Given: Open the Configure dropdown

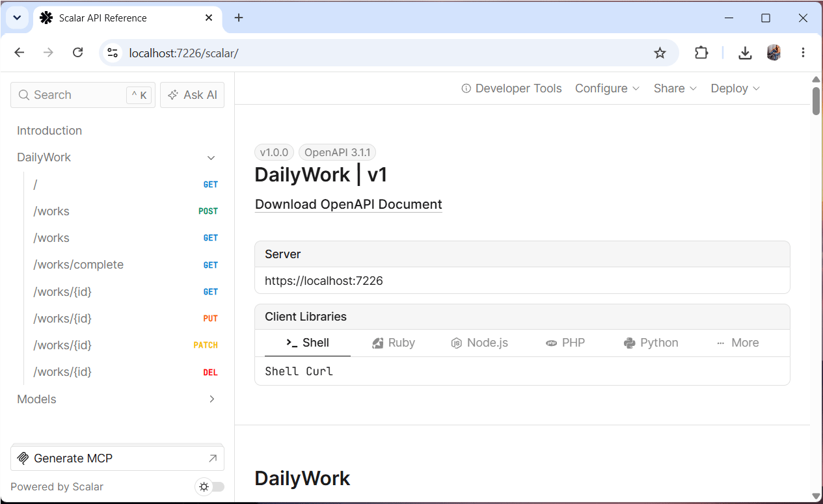Looking at the screenshot, I should point(607,88).
